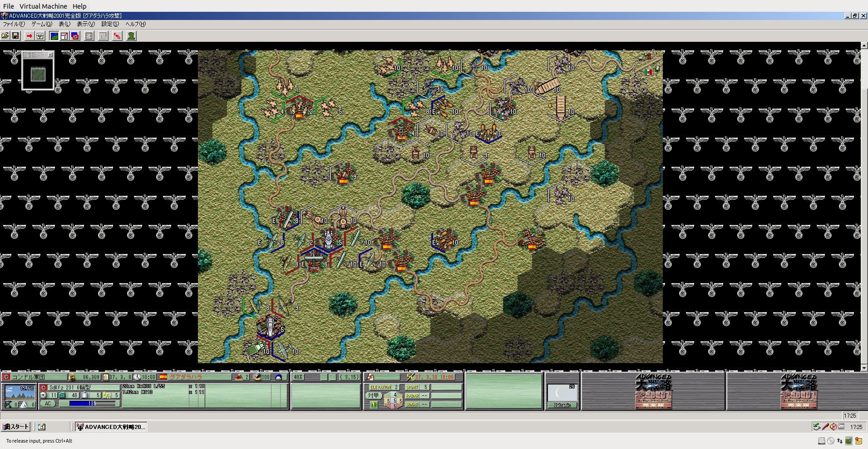The width and height of the screenshot is (868, 449).
Task: Click the open file folder toolbar icon
Action: pyautogui.click(x=5, y=36)
